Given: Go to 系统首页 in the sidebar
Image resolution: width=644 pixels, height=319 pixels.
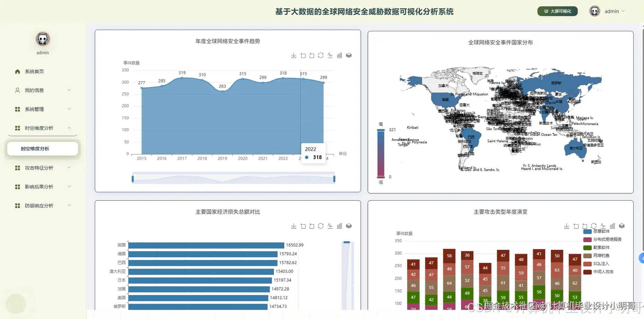Looking at the screenshot, I should coord(43,72).
